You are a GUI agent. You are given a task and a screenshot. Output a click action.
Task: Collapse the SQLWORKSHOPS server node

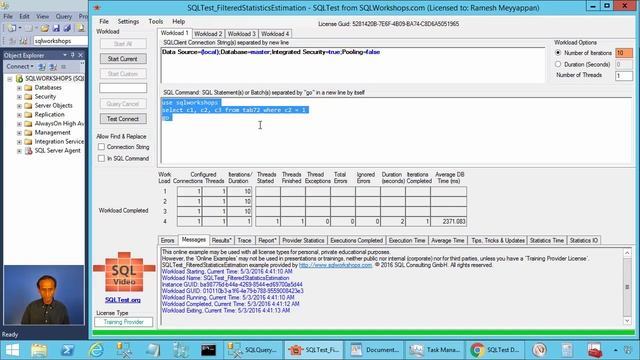(x=10, y=78)
